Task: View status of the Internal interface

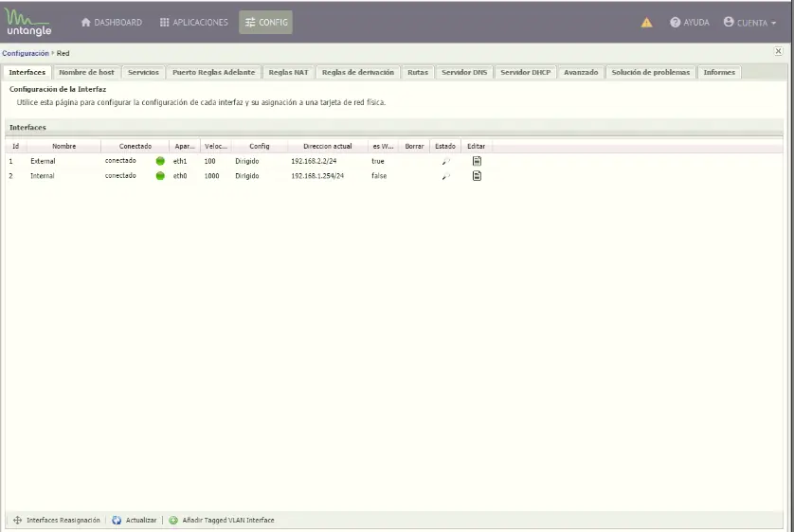Action: coord(445,176)
